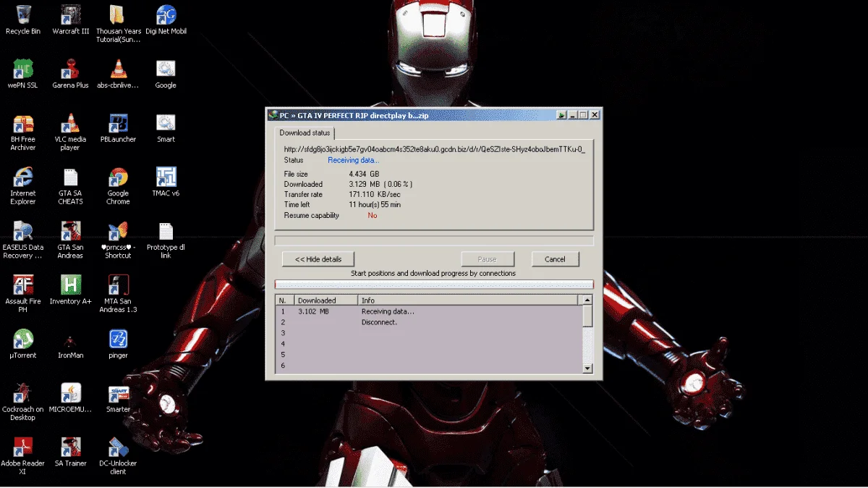Open the GTA SA CHEATS text file

coord(71,186)
